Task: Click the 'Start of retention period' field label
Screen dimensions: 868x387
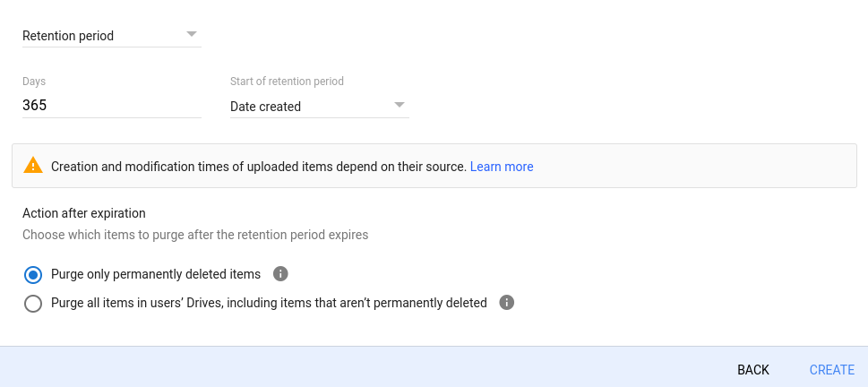Action: point(287,82)
